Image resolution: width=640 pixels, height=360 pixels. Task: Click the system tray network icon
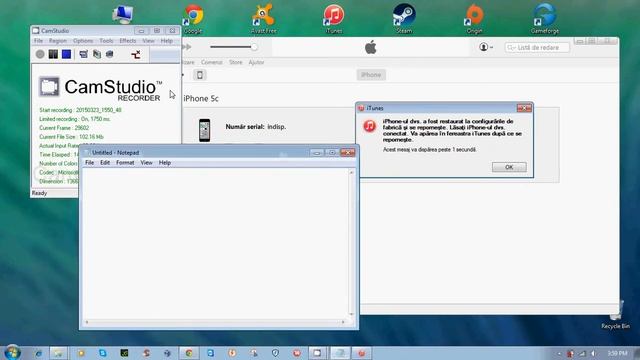pos(582,353)
